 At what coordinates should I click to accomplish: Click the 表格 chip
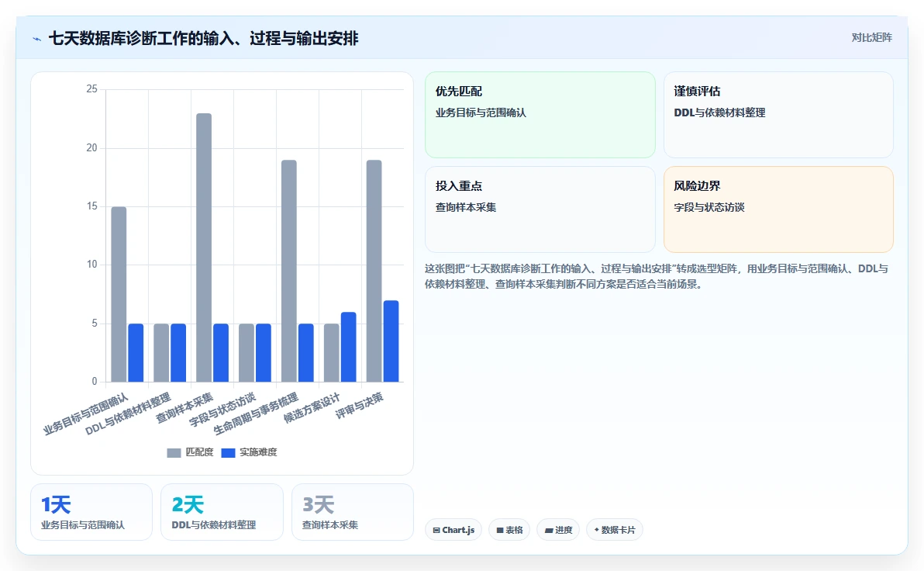coord(509,530)
